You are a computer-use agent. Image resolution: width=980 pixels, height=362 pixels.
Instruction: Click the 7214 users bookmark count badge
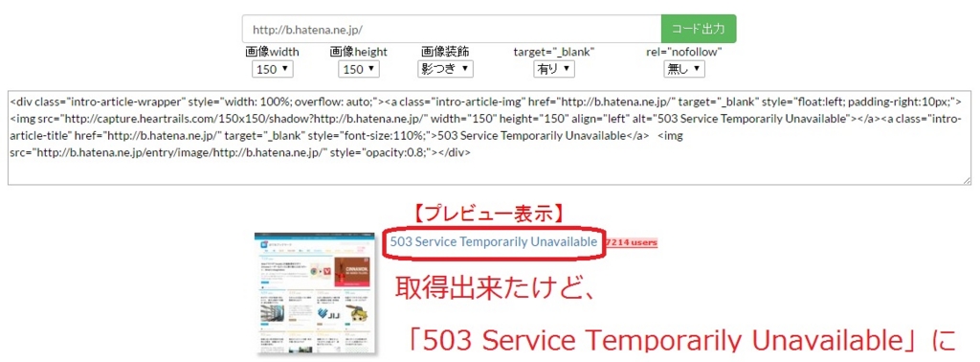point(632,242)
